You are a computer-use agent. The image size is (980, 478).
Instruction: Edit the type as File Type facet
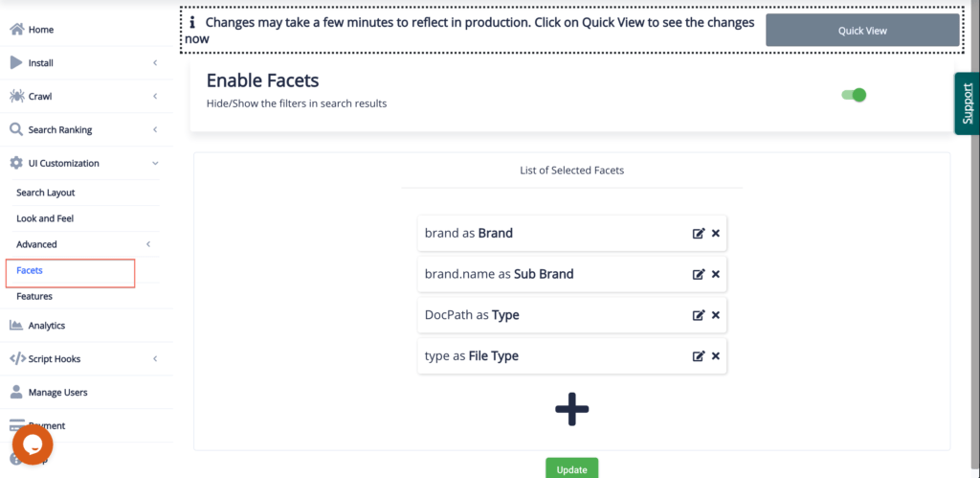click(699, 356)
